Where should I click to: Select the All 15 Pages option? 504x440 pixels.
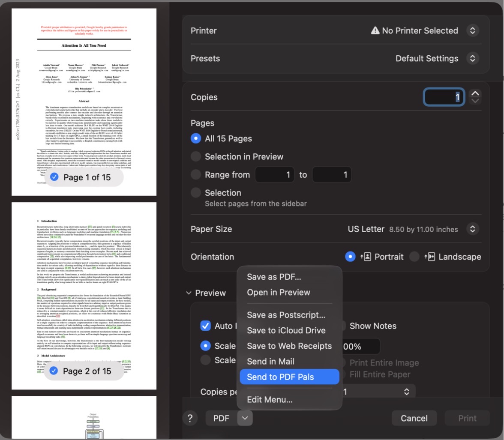pyautogui.click(x=196, y=138)
